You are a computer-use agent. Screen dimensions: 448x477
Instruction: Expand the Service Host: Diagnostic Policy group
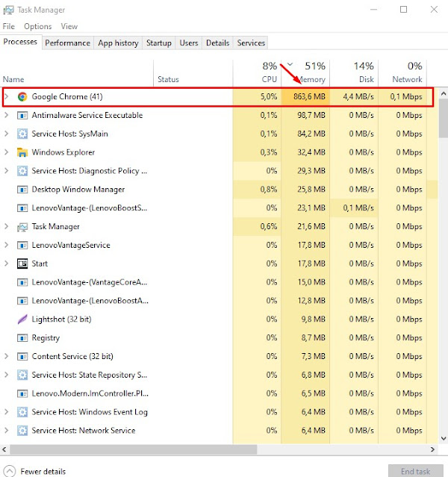point(7,171)
